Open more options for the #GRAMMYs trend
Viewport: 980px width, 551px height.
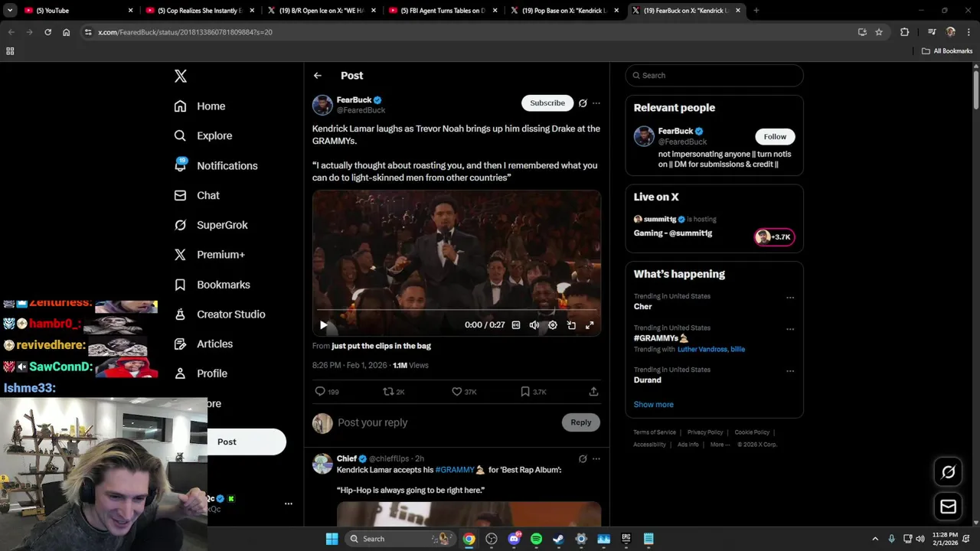point(790,330)
